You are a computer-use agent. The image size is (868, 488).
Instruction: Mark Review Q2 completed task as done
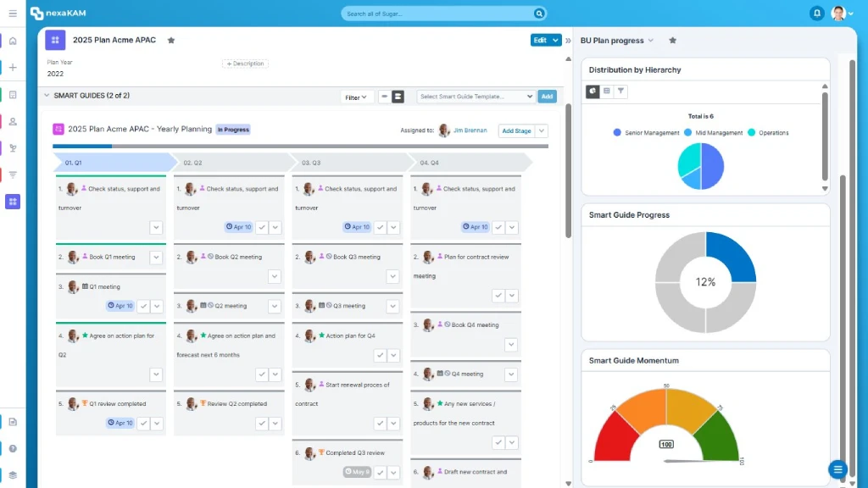[x=262, y=424]
